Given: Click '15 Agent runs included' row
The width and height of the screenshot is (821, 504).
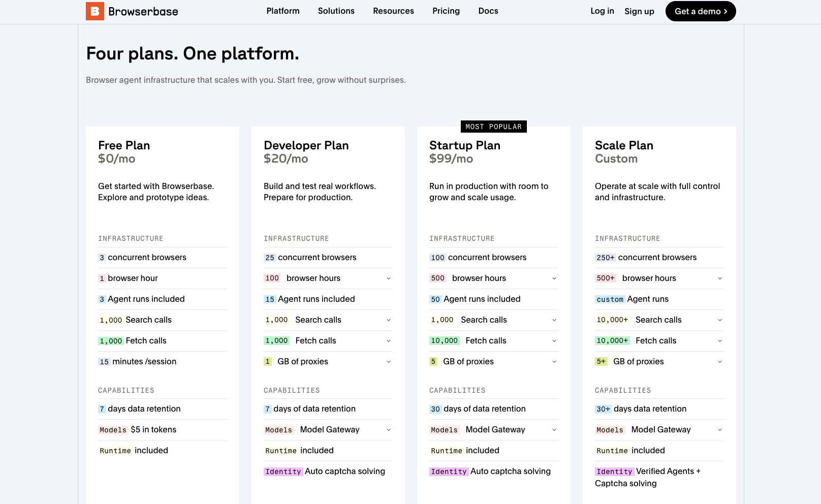Looking at the screenshot, I should coord(328,299).
